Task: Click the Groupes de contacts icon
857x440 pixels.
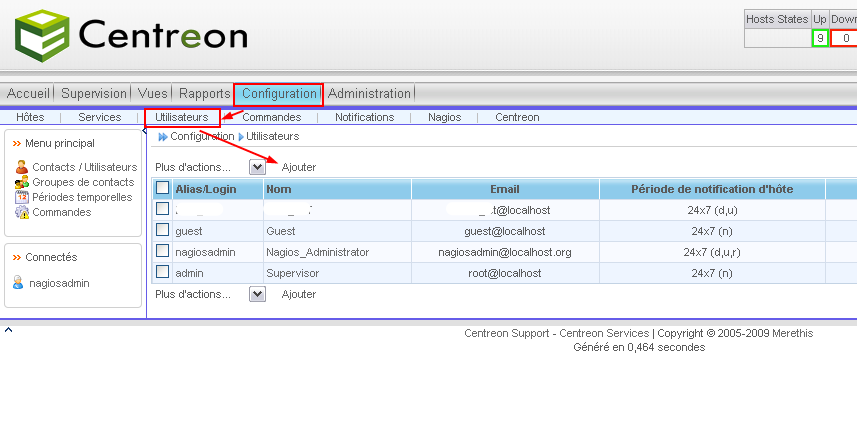Action: (x=22, y=182)
